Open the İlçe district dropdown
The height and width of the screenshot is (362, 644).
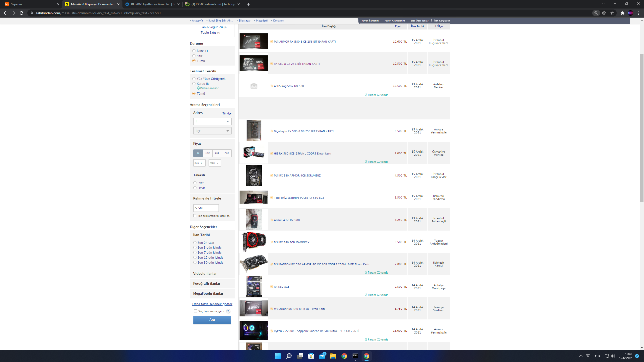212,131
